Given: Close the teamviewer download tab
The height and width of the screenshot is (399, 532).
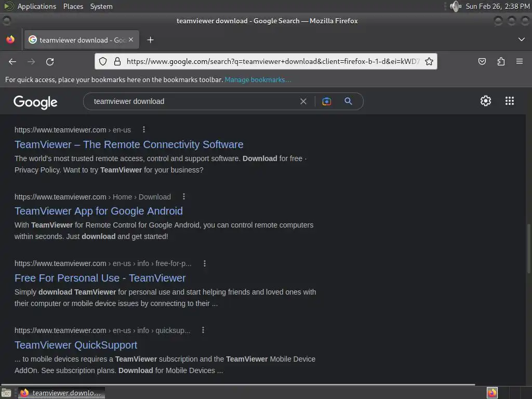Looking at the screenshot, I should (131, 39).
